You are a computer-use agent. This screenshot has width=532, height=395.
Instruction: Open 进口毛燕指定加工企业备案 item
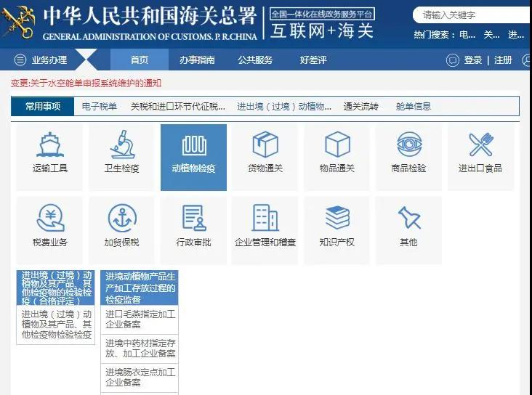(140, 319)
